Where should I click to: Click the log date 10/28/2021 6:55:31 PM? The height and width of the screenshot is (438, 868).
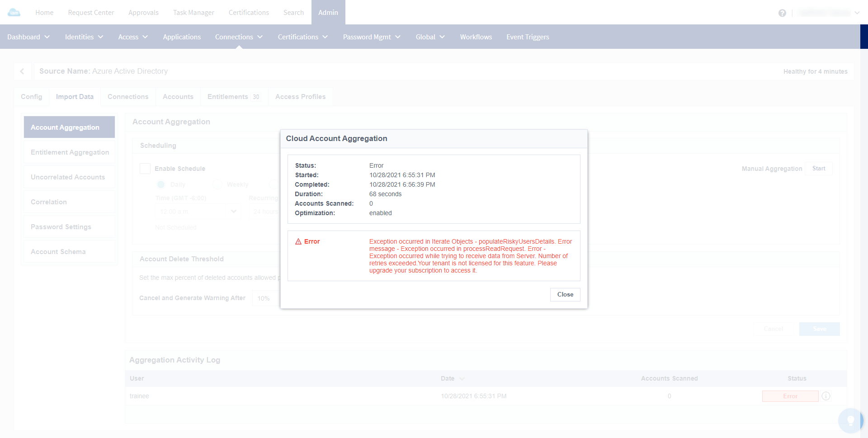tap(474, 396)
